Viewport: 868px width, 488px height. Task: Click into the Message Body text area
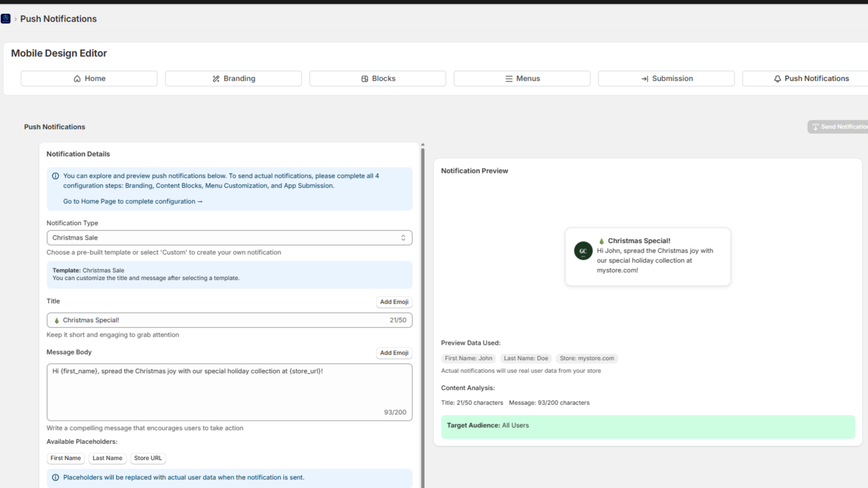[x=229, y=392]
